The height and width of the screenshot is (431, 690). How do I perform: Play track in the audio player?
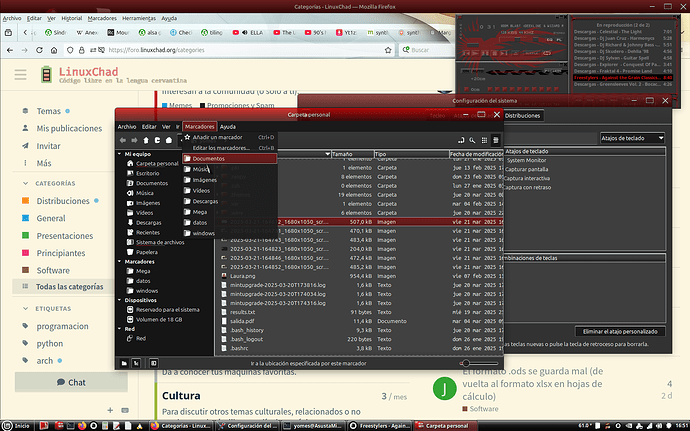coord(476,53)
